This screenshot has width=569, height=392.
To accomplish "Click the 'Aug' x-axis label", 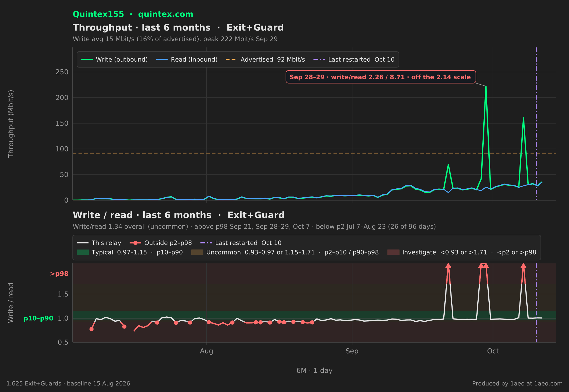I will pos(207,351).
